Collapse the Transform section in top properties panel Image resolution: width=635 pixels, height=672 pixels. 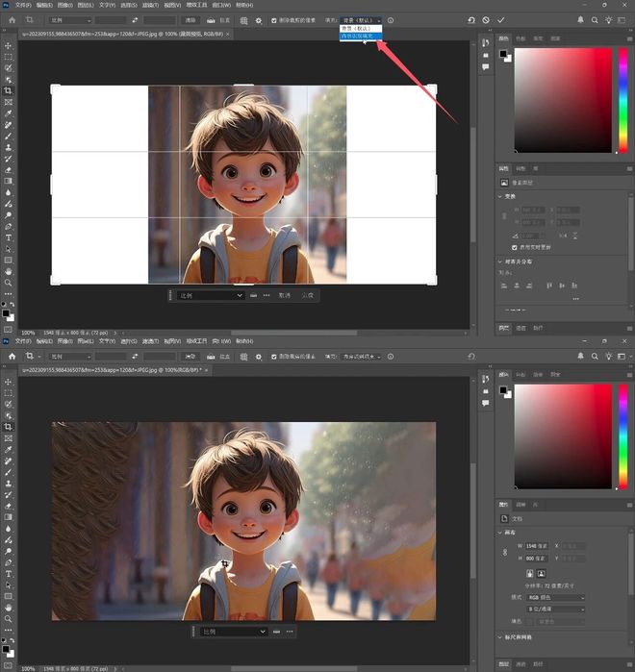(x=500, y=196)
